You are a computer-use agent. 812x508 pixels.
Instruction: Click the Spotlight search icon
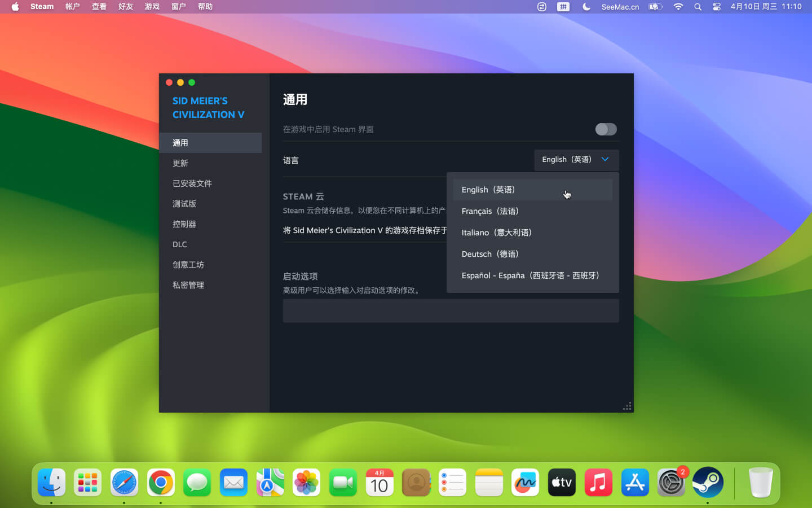point(698,7)
